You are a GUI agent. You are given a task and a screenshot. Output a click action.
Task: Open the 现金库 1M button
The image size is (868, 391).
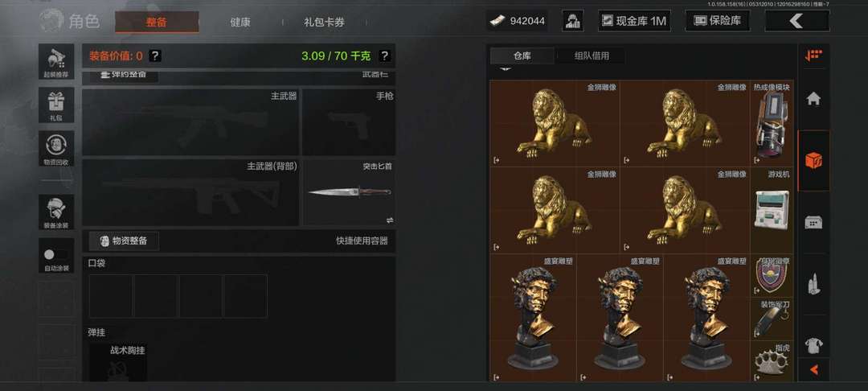click(x=634, y=21)
